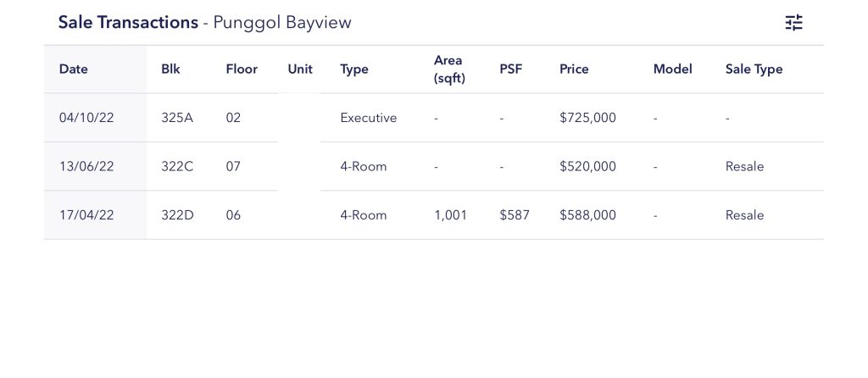Click the Floor column header

(242, 69)
